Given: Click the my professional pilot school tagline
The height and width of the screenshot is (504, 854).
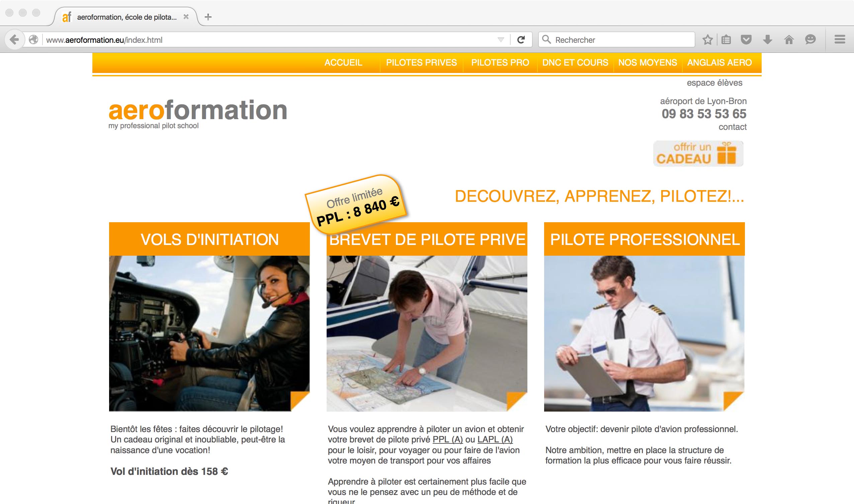Looking at the screenshot, I should tap(153, 125).
